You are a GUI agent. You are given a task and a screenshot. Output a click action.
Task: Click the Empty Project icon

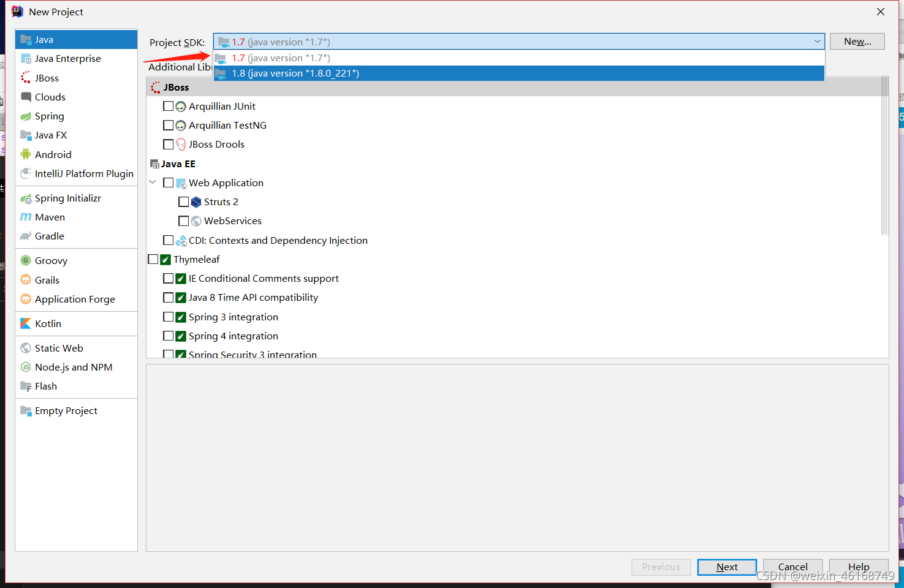tap(26, 411)
